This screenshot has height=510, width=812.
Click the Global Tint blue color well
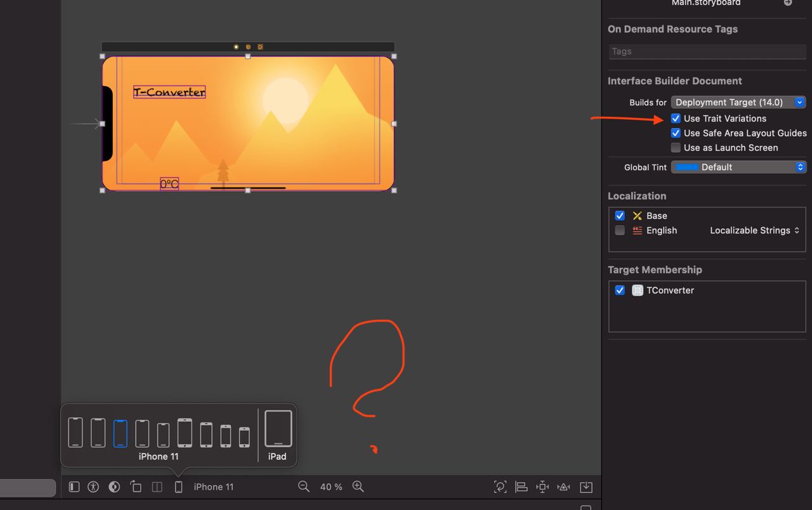(x=687, y=167)
